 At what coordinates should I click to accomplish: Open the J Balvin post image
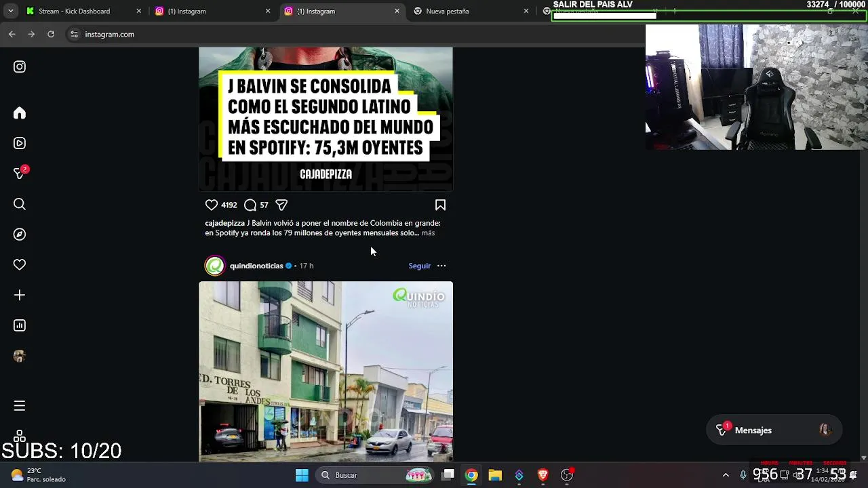(325, 119)
